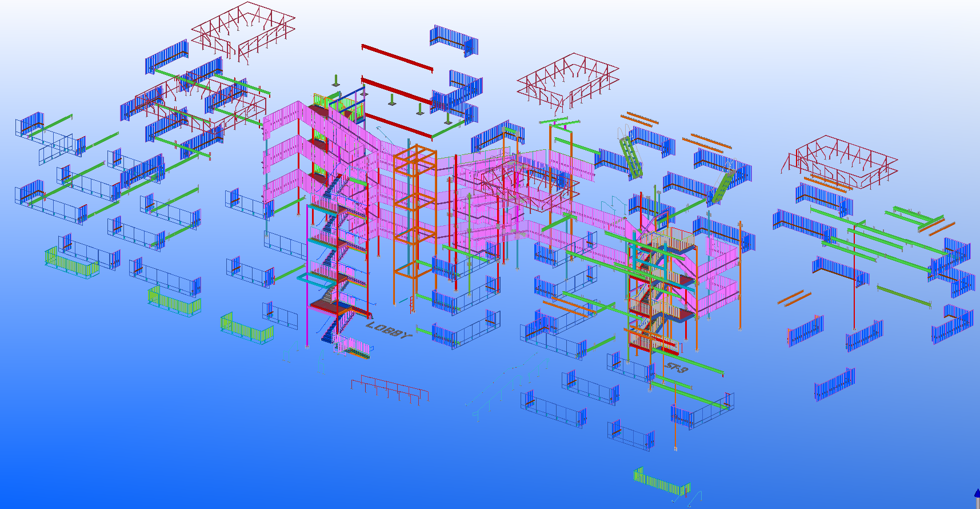
Task: Click the maroon roof truss frame at top left
Action: click(x=243, y=30)
